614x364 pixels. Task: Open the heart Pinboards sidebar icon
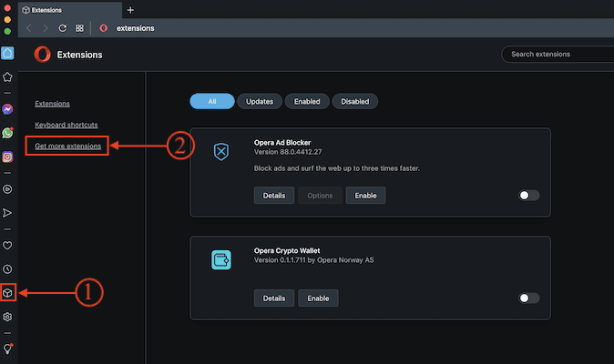pyautogui.click(x=7, y=245)
